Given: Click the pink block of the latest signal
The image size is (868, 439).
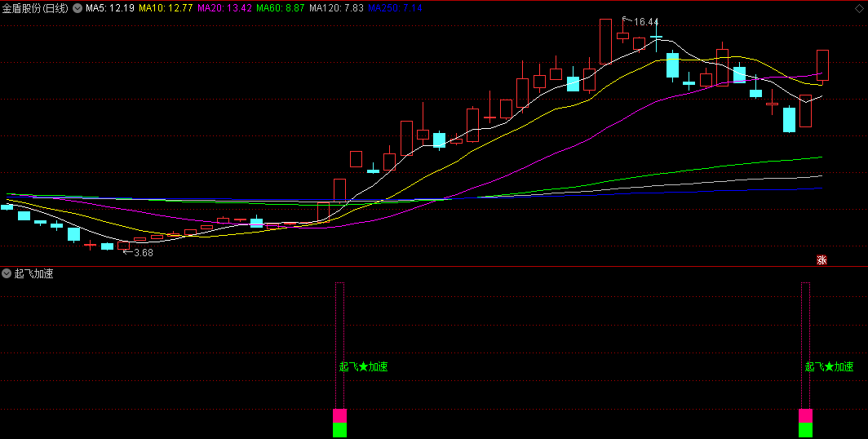Looking at the screenshot, I should [x=805, y=416].
